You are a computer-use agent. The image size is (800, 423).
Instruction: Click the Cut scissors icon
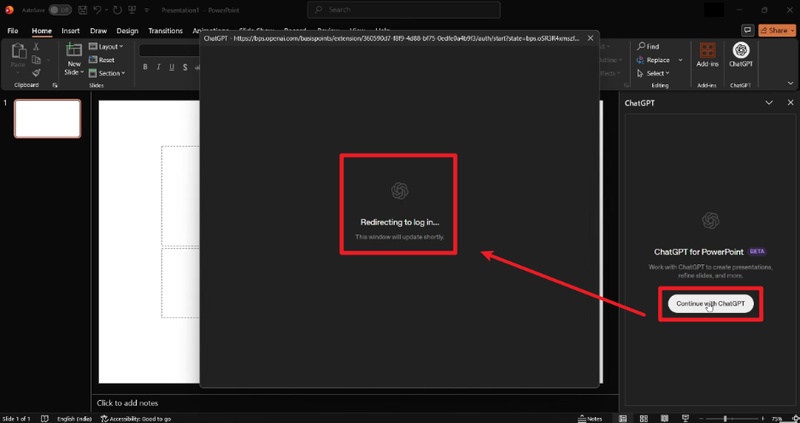36,46
